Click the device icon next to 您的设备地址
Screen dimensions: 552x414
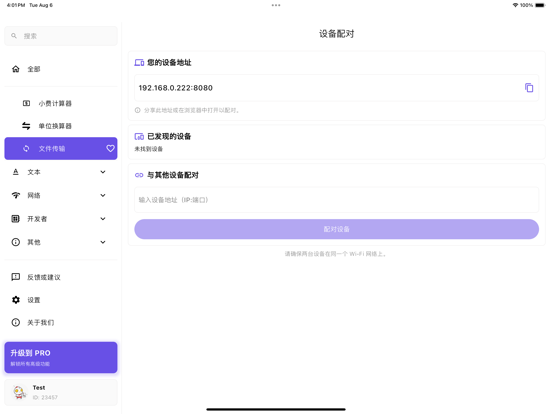[139, 63]
